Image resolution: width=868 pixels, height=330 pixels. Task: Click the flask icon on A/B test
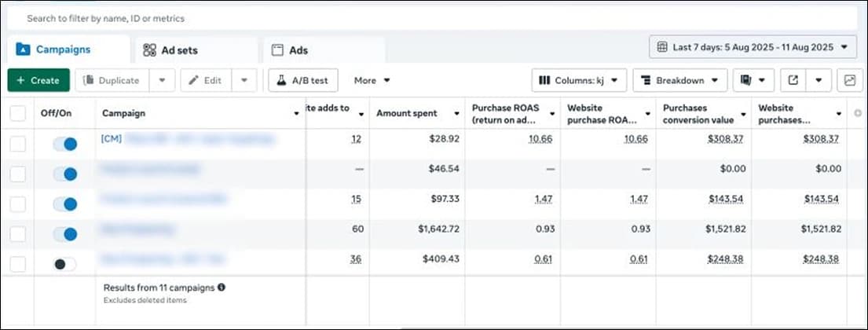tap(281, 80)
